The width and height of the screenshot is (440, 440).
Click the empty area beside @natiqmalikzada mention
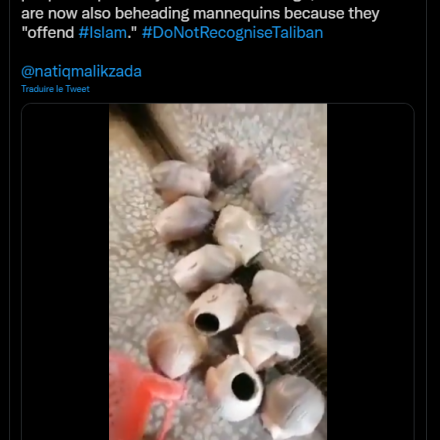(277, 71)
